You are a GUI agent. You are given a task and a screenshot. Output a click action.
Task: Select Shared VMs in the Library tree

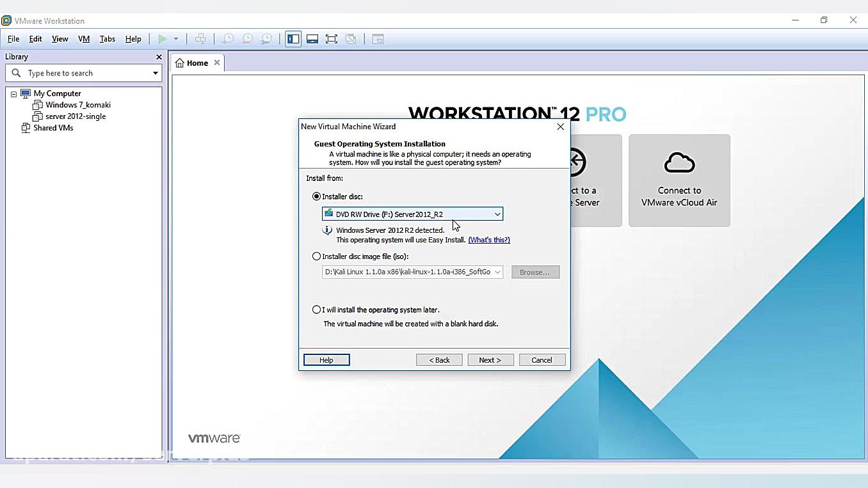click(x=53, y=128)
